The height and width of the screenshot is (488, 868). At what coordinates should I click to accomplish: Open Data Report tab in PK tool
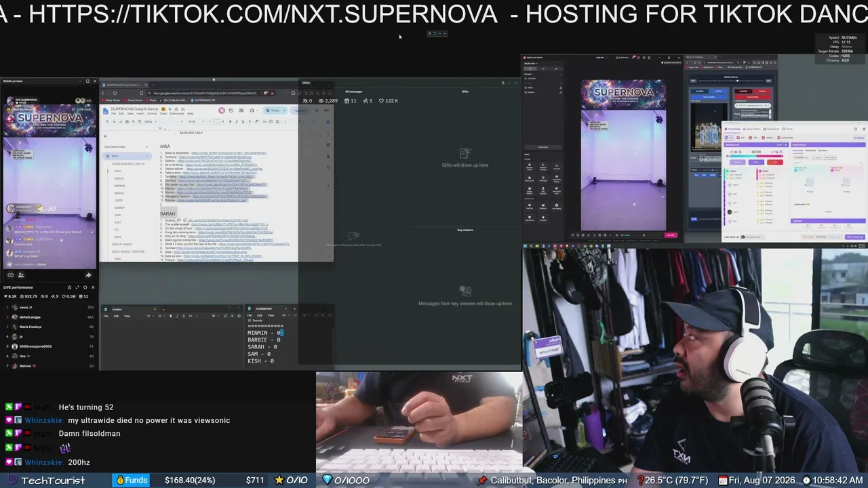pos(772,129)
